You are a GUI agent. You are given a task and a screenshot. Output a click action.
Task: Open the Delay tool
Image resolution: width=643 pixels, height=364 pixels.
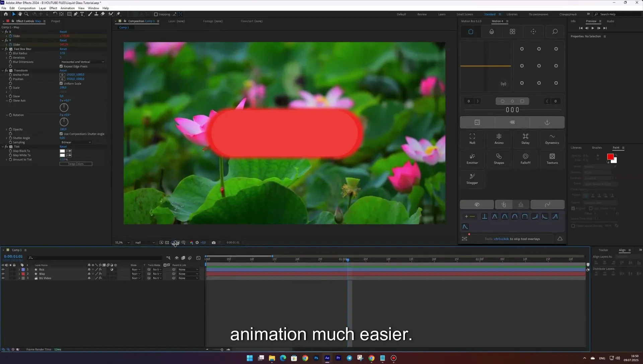coord(525,139)
